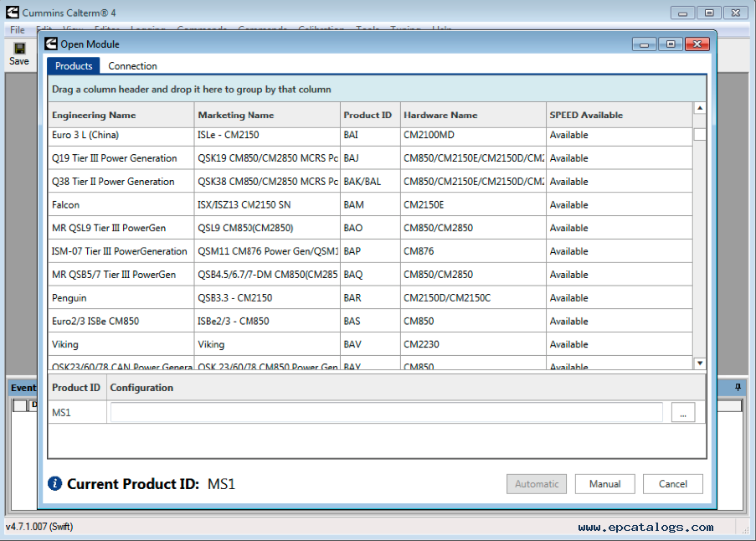Select the Penguin QSB3.3 row

[370, 297]
